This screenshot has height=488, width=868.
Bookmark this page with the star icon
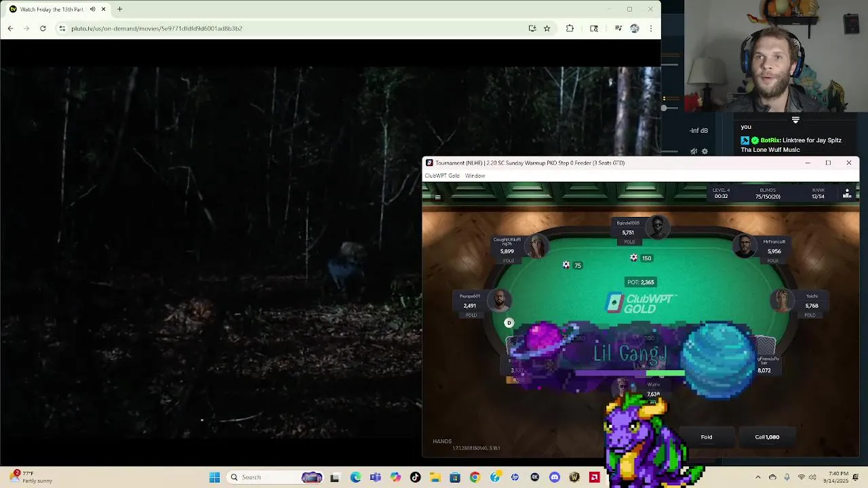(x=547, y=28)
